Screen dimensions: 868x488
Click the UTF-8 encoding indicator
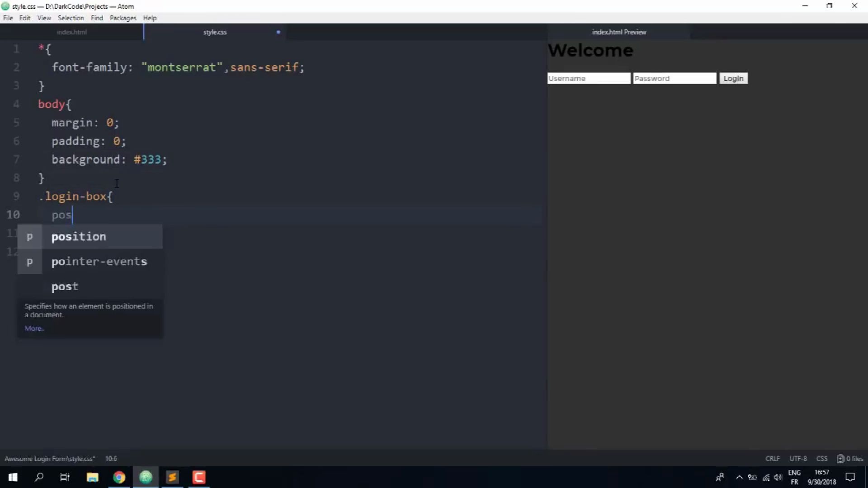tap(797, 458)
